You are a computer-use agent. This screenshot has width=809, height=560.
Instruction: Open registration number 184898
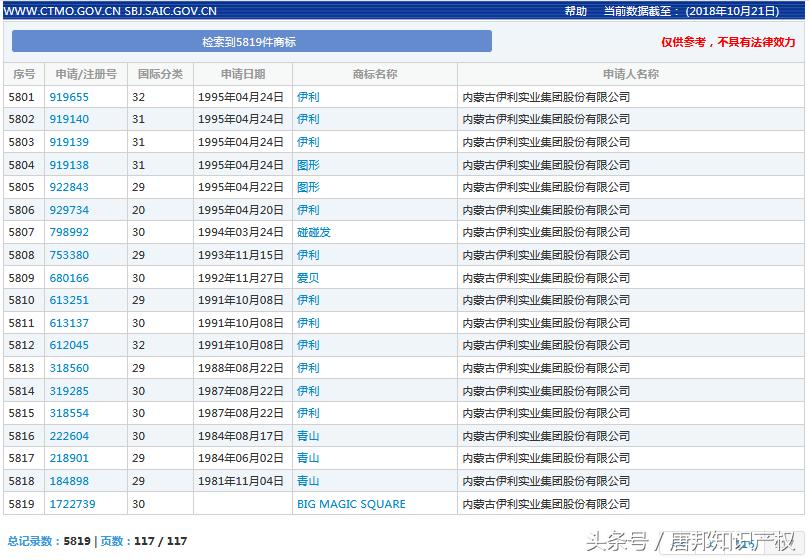tap(69, 481)
